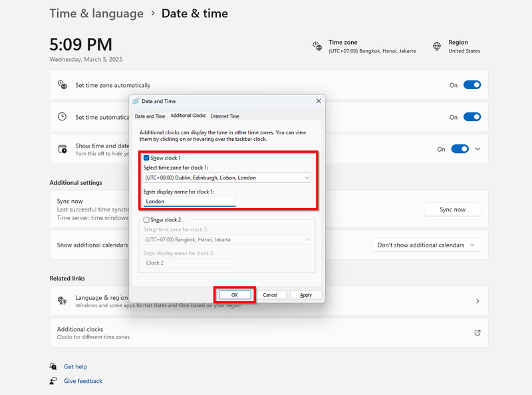Click the Get help headset icon
Image resolution: width=532 pixels, height=395 pixels.
53,366
